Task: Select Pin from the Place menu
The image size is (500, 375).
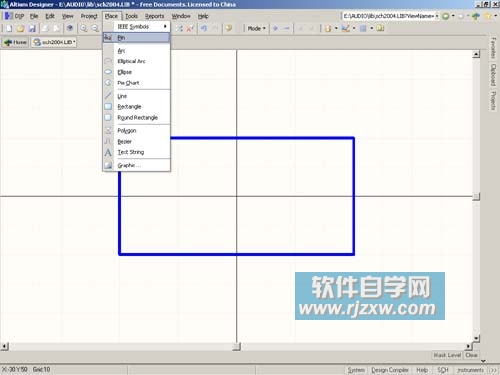Action: click(x=136, y=38)
